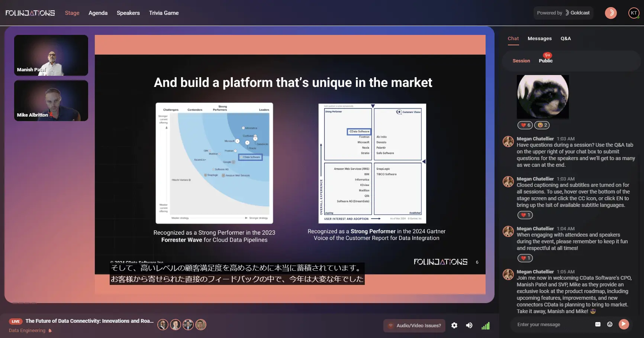
Task: Check the network signal strength bars
Action: (486, 326)
